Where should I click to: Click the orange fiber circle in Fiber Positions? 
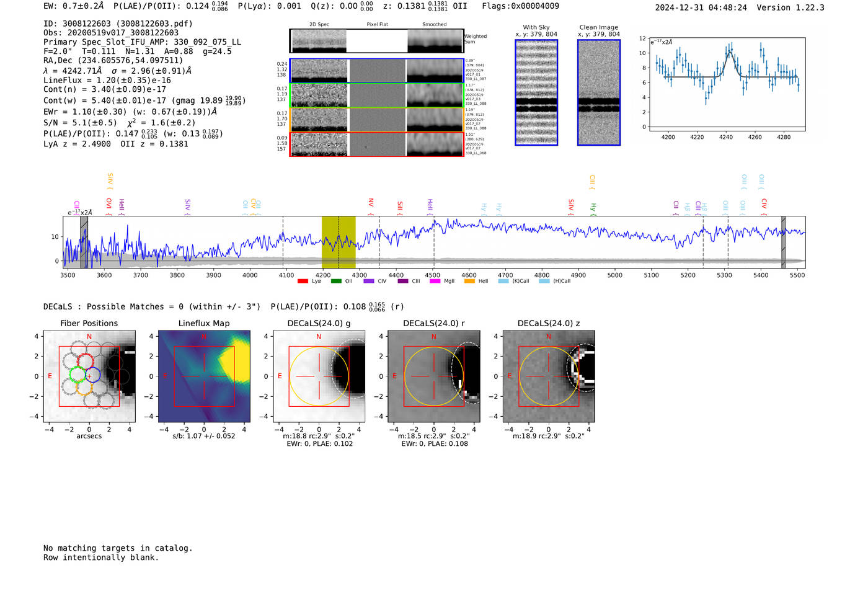coord(85,388)
